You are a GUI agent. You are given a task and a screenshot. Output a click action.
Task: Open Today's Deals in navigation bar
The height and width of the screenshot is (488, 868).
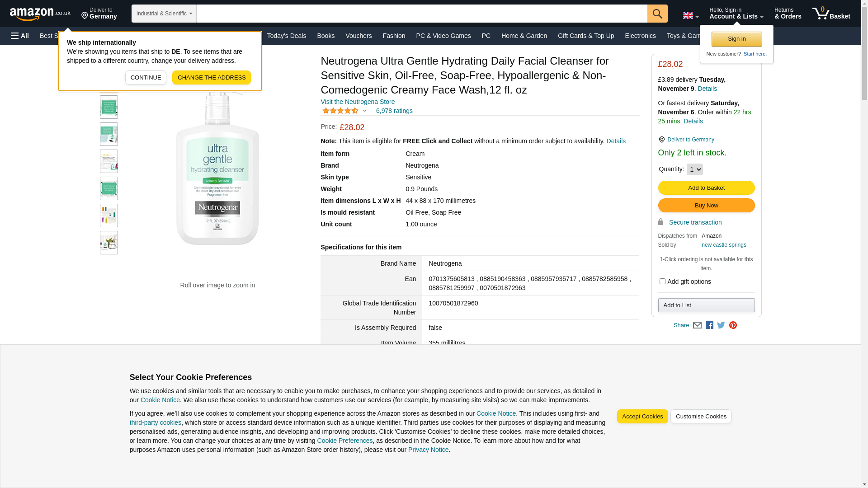(x=286, y=36)
